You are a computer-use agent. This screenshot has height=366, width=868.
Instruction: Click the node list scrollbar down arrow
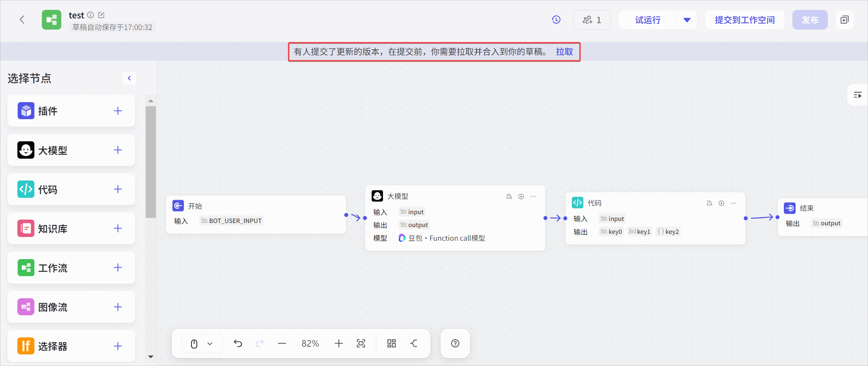pos(151,356)
